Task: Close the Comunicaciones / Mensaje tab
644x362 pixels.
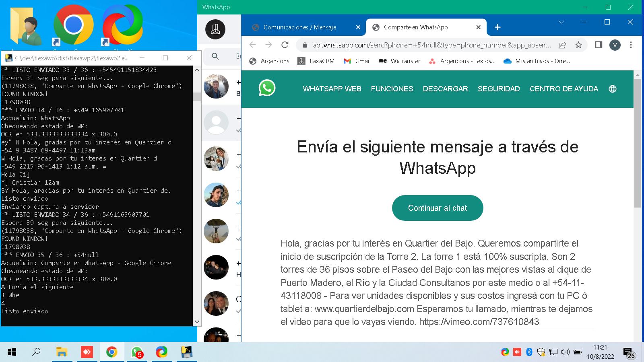Action: coord(358,27)
